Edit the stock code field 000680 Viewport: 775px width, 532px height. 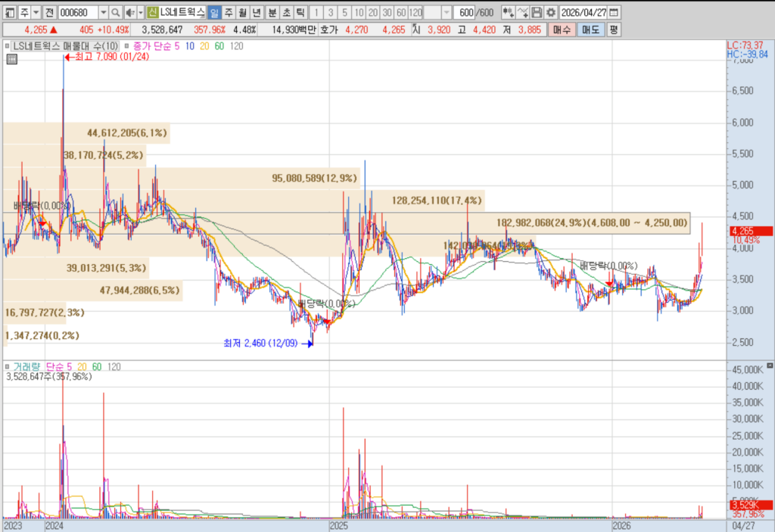click(x=78, y=12)
